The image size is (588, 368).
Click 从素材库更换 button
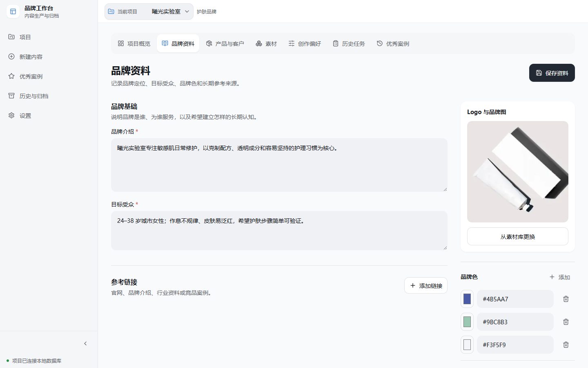pos(518,236)
